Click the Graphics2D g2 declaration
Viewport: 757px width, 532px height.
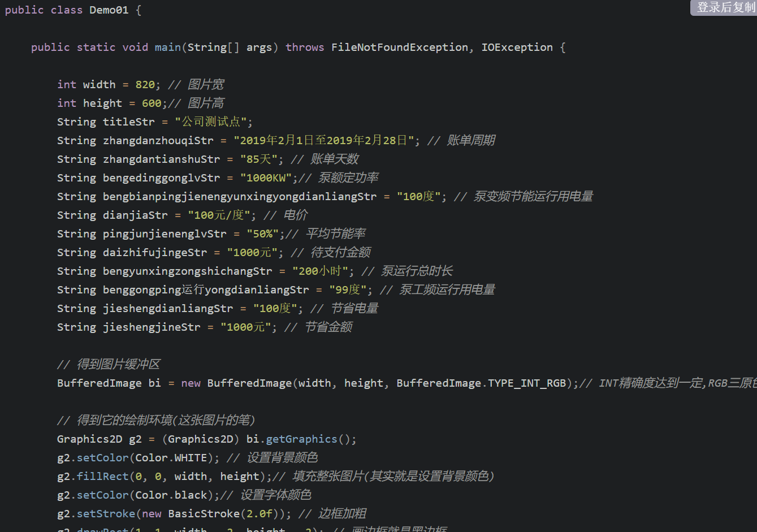tap(100, 439)
